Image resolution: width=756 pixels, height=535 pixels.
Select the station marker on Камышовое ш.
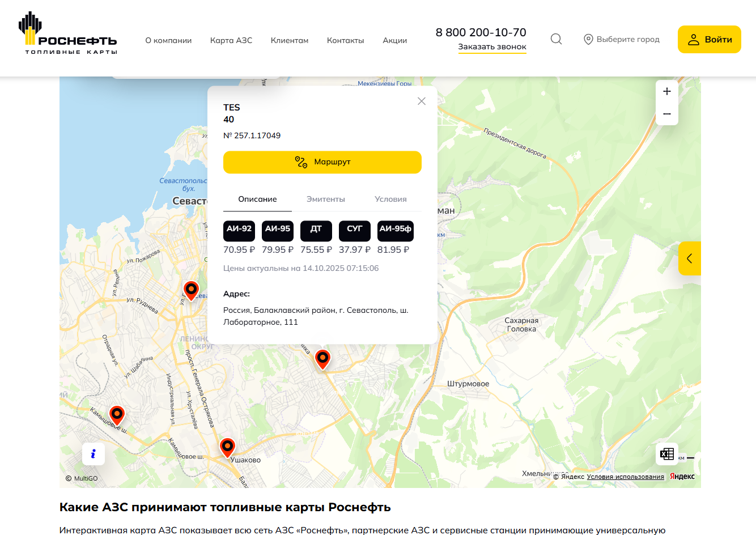click(117, 415)
